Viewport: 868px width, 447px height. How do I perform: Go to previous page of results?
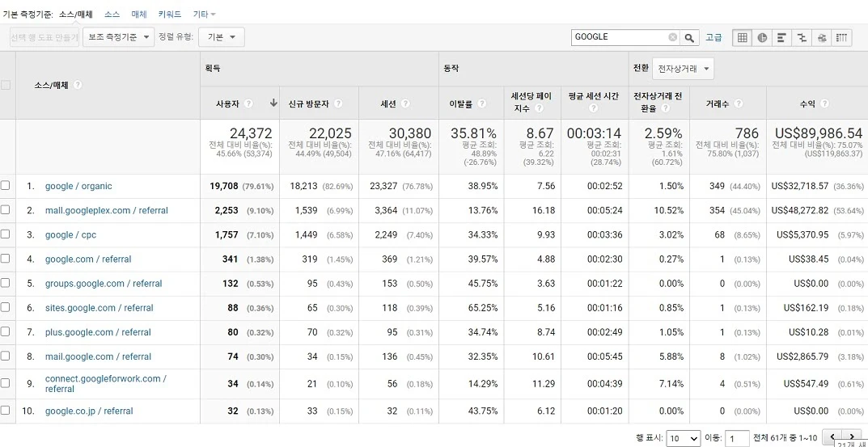832,436
